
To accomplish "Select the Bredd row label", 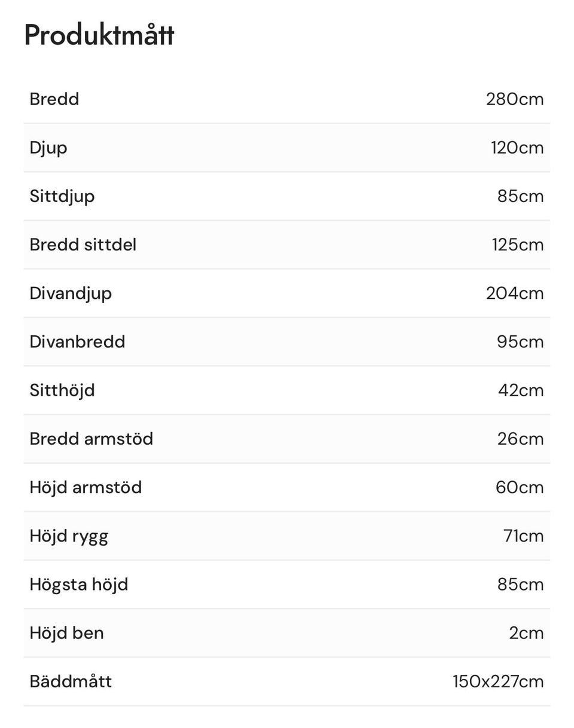I will (x=54, y=99).
